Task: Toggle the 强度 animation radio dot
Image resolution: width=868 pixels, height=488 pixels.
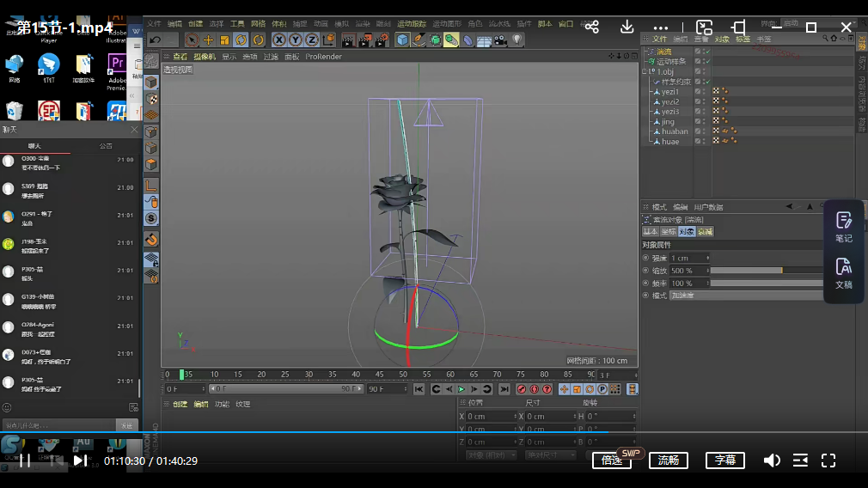Action: coord(645,258)
